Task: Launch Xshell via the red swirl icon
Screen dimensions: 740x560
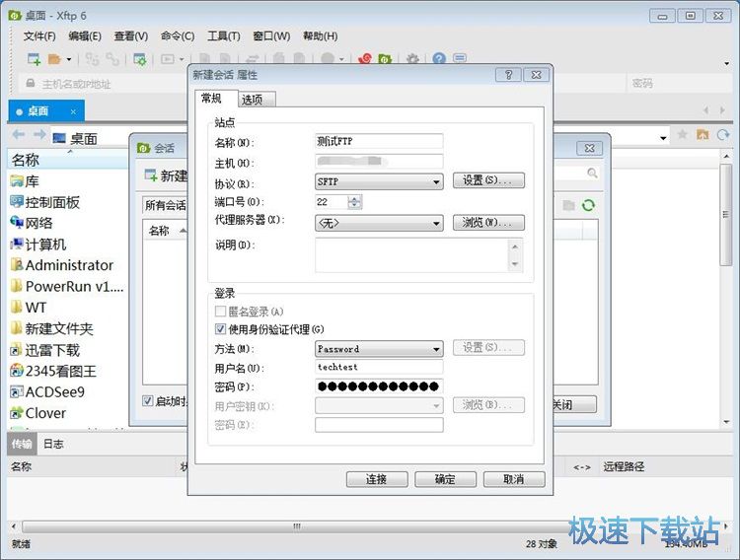Action: (x=365, y=59)
